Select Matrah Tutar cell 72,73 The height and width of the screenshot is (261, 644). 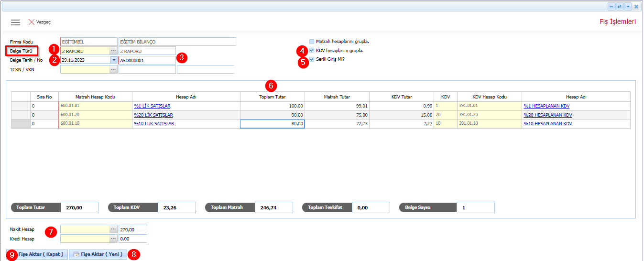[x=337, y=124]
